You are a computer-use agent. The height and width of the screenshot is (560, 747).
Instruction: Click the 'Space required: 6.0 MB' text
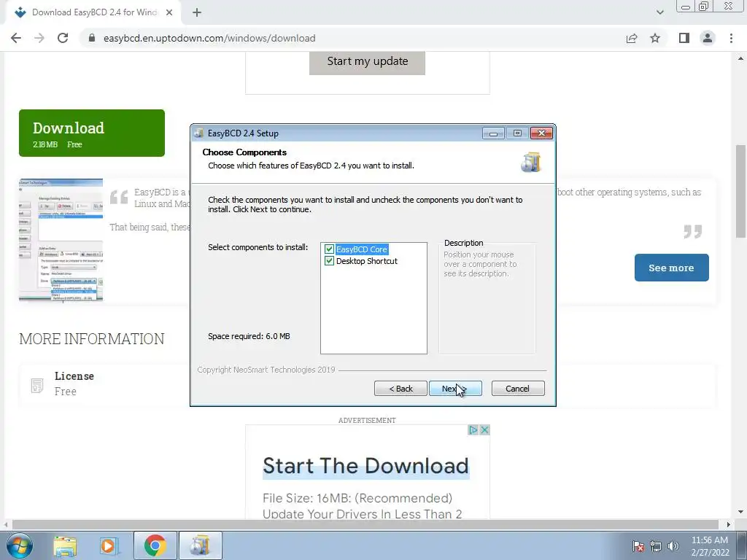249,336
